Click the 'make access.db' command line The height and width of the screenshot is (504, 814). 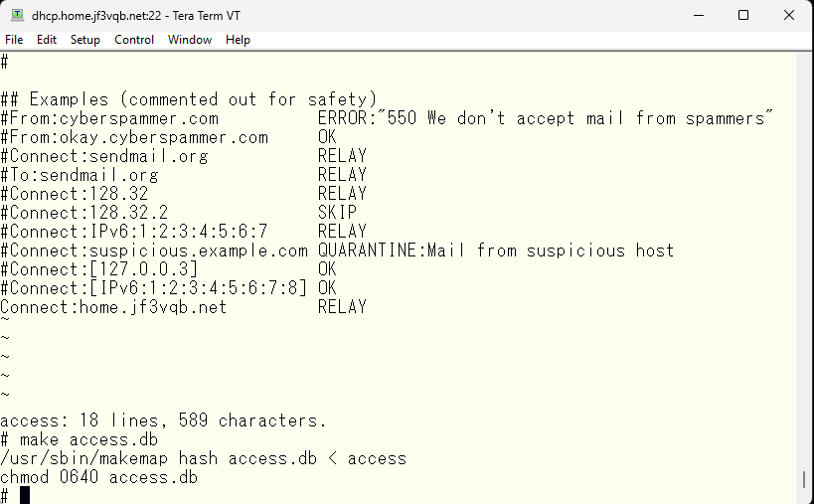coord(79,439)
